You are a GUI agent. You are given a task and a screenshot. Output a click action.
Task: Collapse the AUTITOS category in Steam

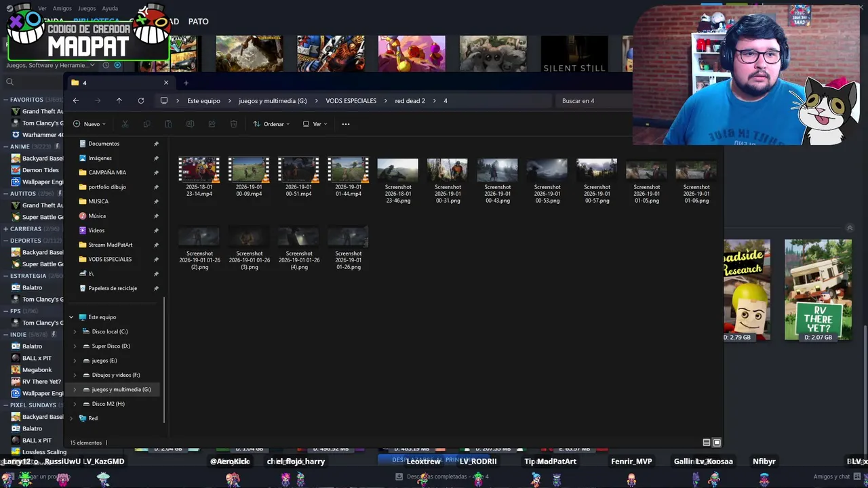6,193
